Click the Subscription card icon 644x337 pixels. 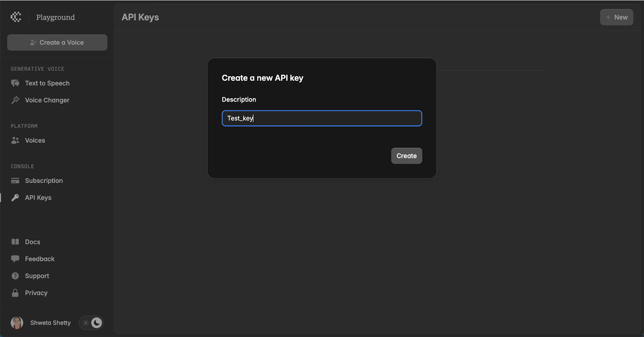(15, 181)
